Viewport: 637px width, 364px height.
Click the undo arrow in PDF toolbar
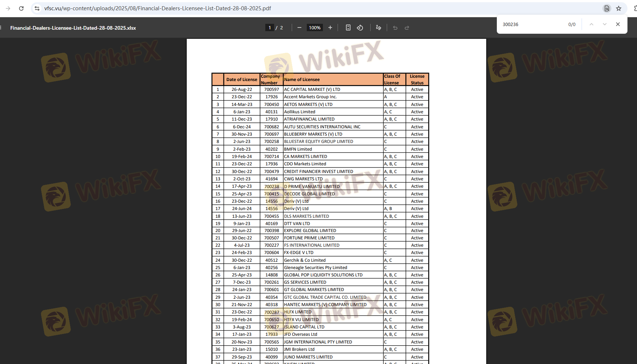395,28
